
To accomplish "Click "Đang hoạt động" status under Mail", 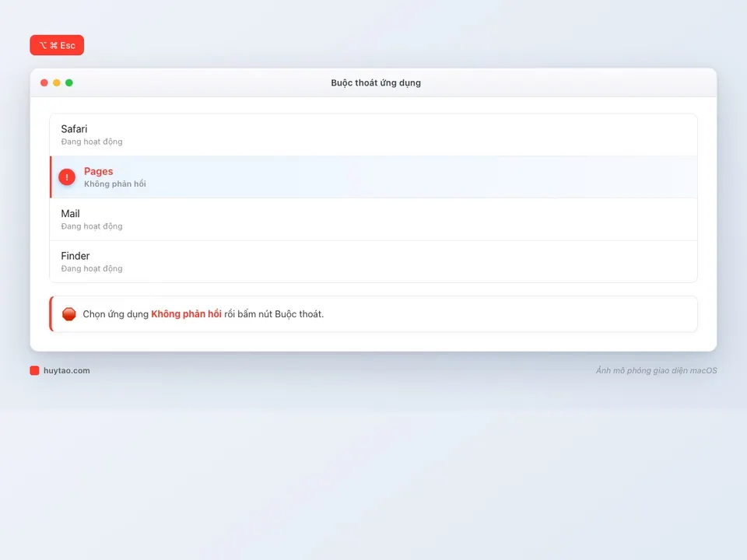I will point(92,226).
